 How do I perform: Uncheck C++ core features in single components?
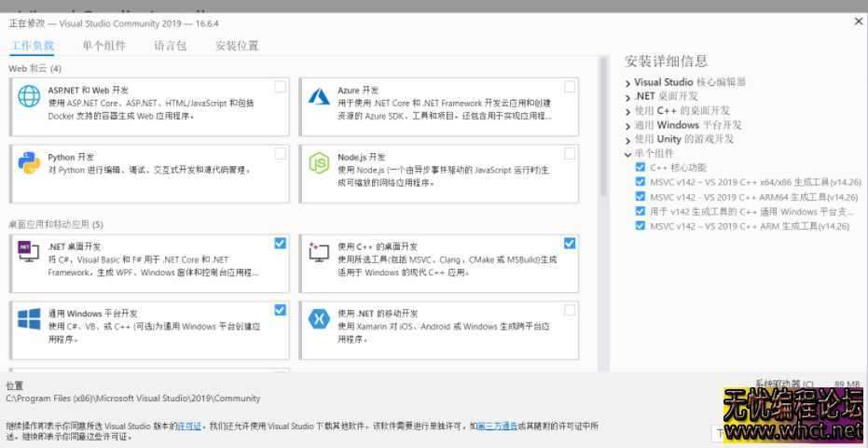pos(640,167)
